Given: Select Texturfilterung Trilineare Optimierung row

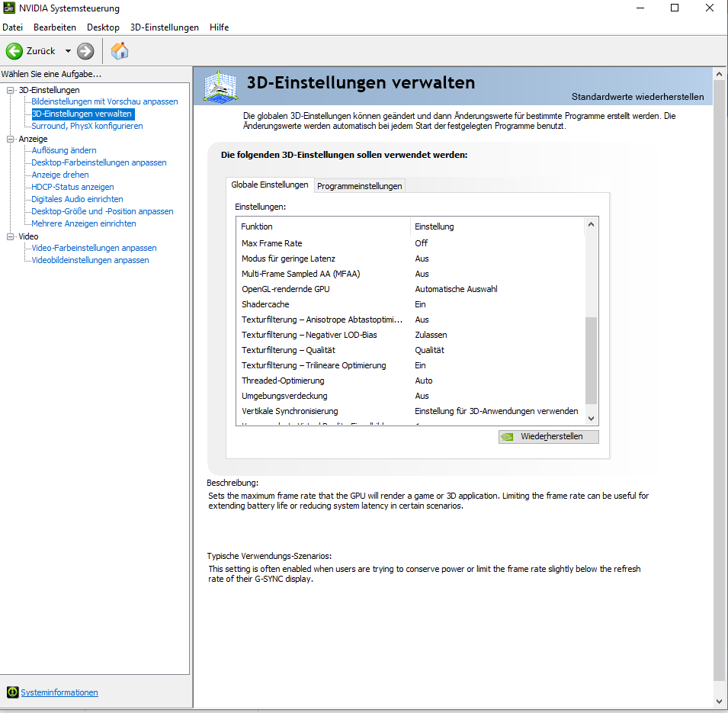Looking at the screenshot, I should [410, 365].
